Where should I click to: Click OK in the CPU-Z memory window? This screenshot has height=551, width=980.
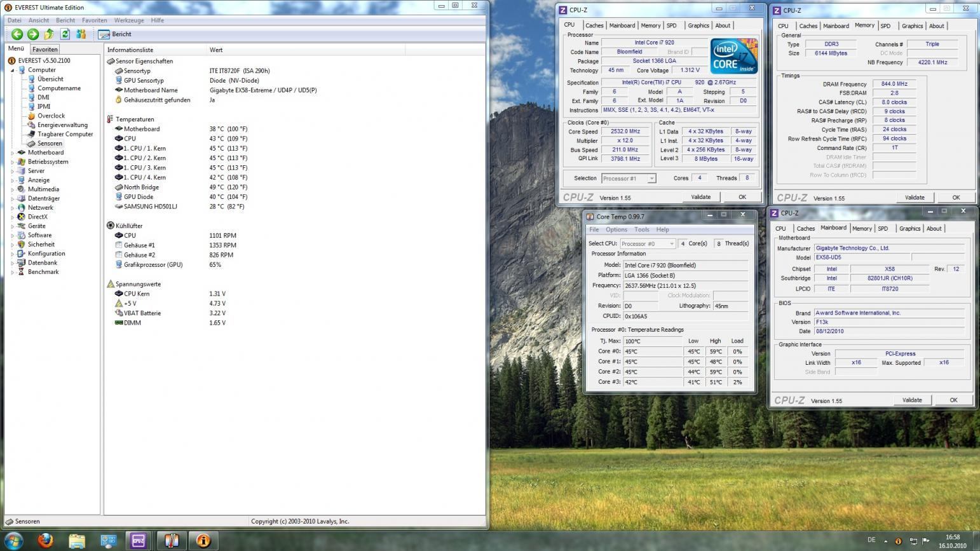pos(955,198)
